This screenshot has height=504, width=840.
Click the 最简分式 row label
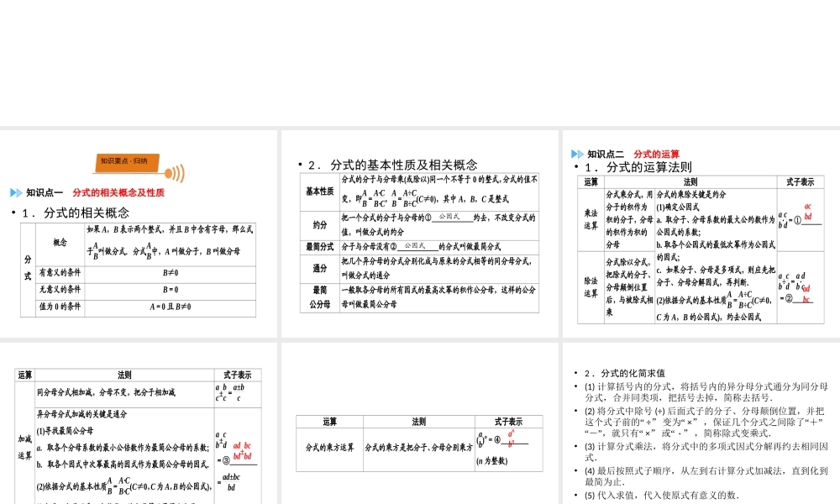320,246
